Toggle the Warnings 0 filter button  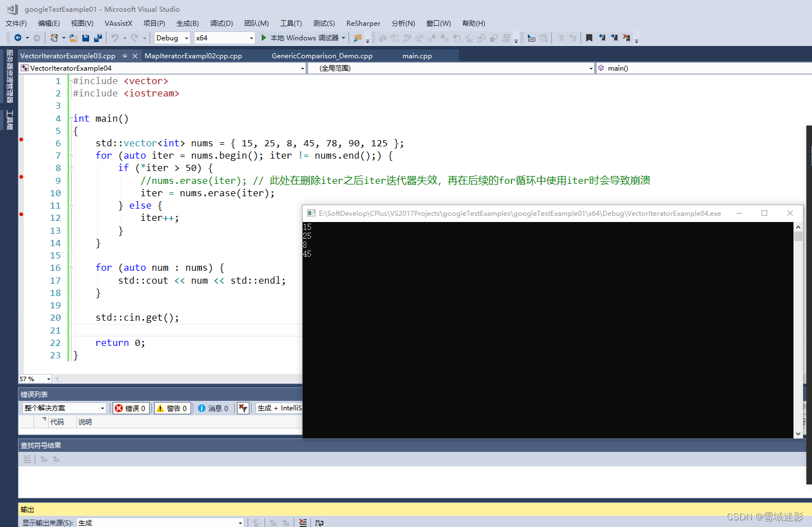[173, 408]
